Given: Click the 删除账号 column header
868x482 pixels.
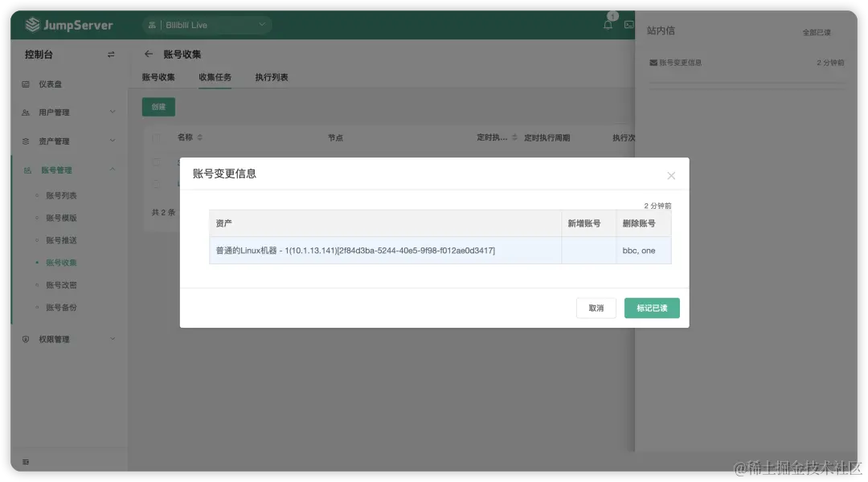Looking at the screenshot, I should [x=644, y=223].
